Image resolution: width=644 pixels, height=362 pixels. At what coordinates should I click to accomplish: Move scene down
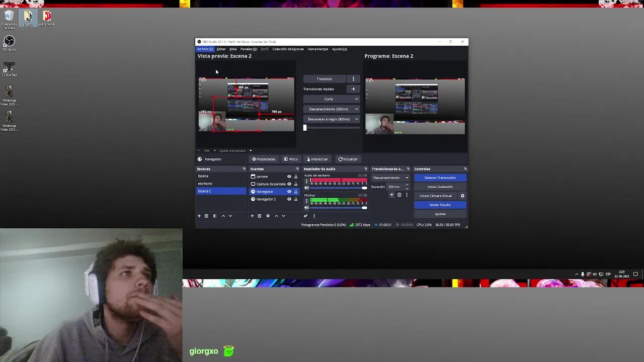[x=230, y=216]
